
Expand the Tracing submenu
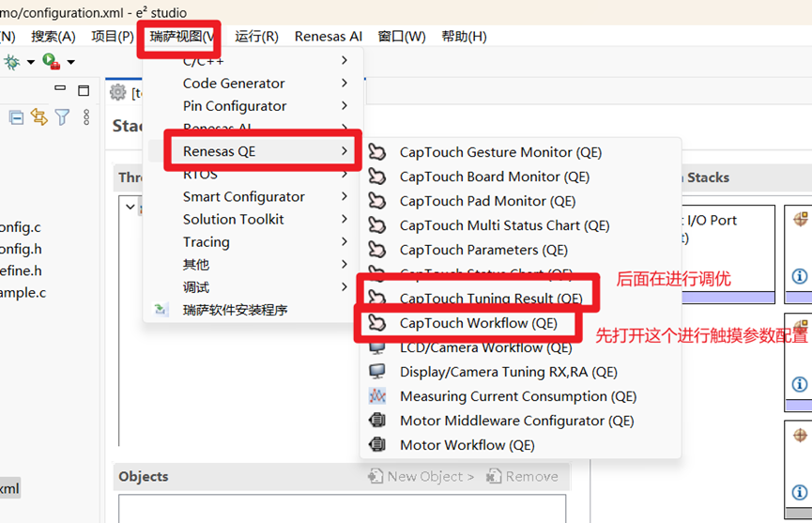[253, 242]
